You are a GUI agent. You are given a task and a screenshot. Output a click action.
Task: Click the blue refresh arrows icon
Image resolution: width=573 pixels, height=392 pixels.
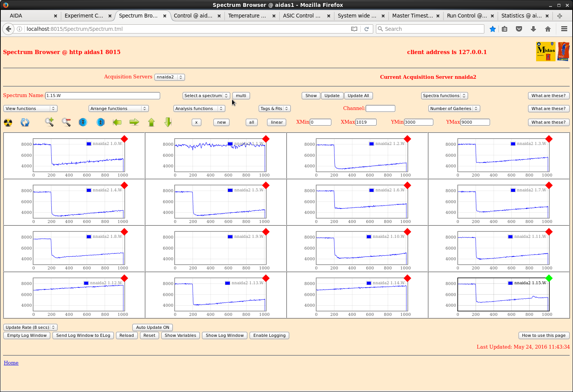tap(25, 123)
